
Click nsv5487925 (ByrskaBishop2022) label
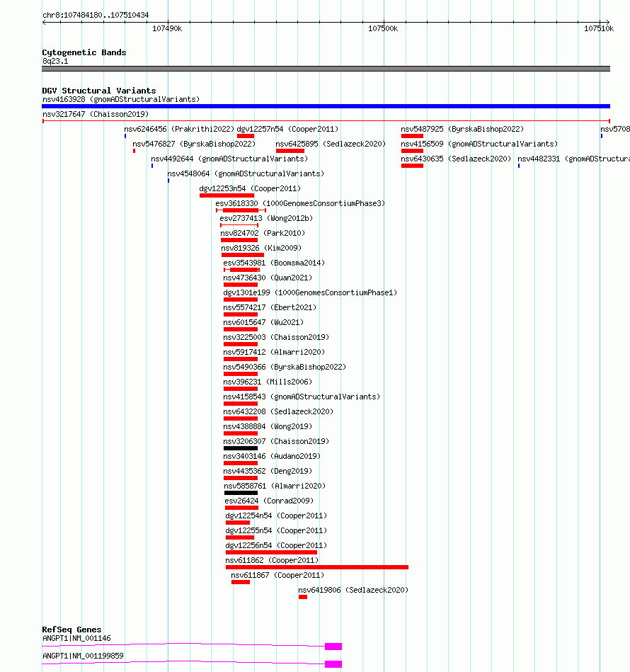(x=462, y=129)
